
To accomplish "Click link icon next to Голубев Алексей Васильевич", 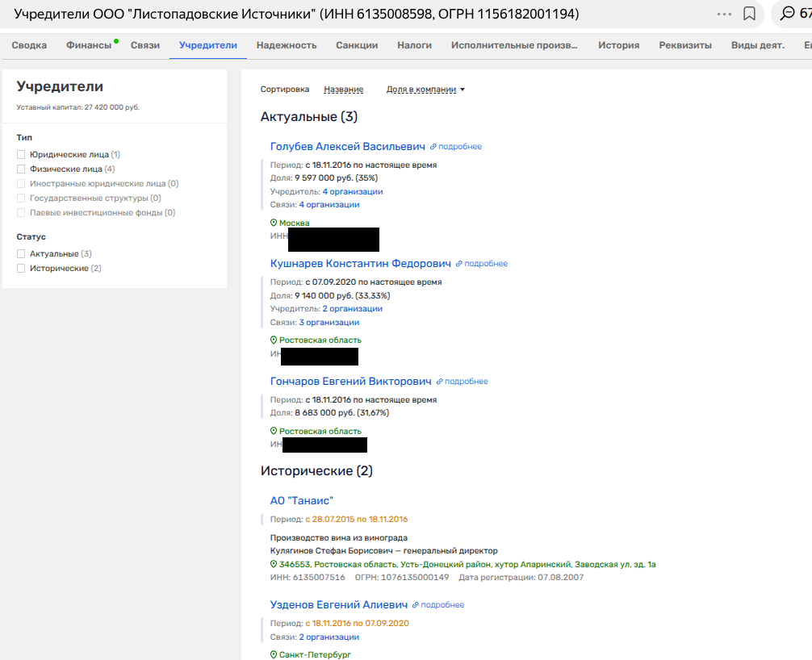I will (433, 147).
